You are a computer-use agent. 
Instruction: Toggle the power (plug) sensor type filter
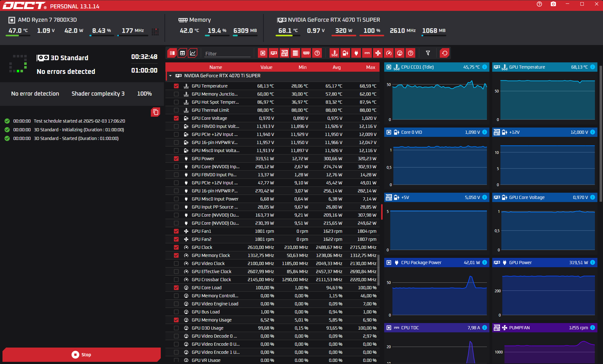[356, 53]
